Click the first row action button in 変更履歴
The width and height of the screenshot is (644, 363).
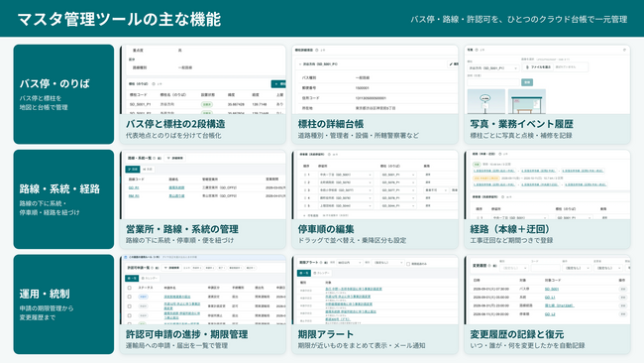point(623,289)
